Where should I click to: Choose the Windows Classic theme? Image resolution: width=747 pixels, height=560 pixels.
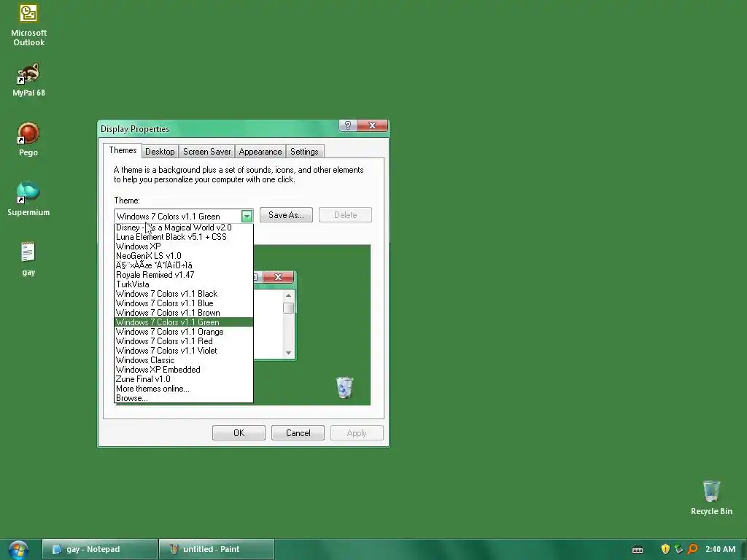point(183,360)
